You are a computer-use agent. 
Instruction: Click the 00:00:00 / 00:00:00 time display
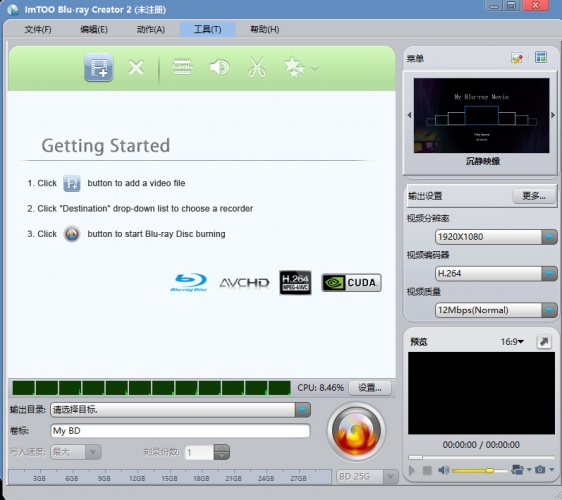pyautogui.click(x=481, y=445)
